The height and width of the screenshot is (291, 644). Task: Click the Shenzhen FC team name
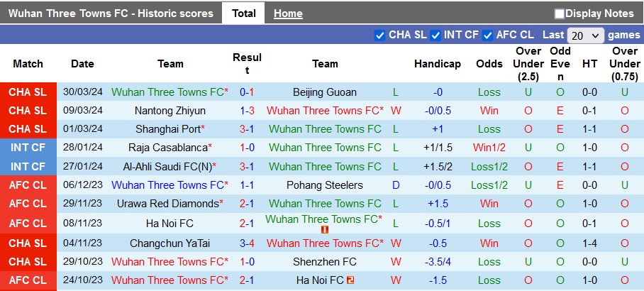coord(325,262)
